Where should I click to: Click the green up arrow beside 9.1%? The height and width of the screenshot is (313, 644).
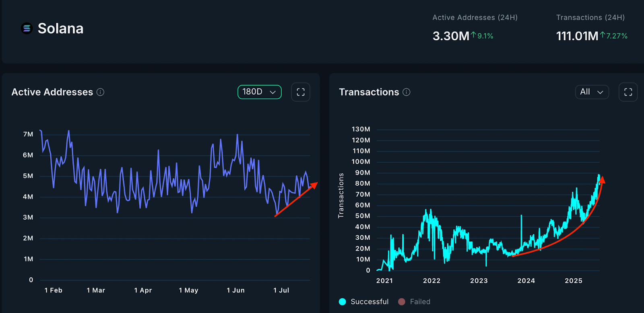click(474, 35)
